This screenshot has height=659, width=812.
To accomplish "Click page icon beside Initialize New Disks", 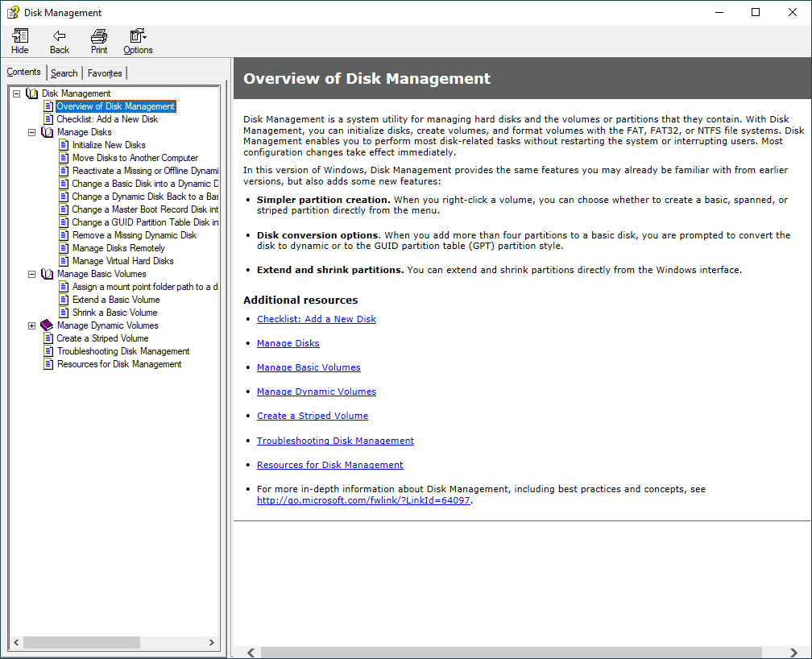I will pos(64,145).
